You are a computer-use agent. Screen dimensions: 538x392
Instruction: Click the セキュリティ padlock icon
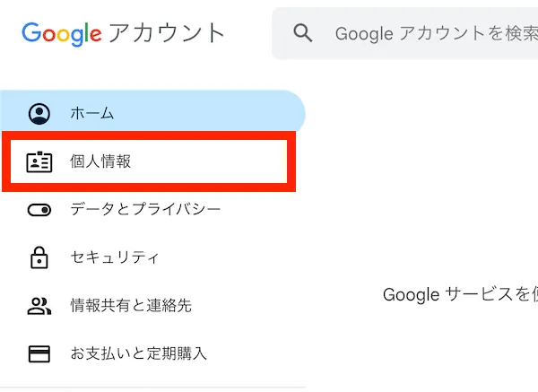tap(39, 257)
